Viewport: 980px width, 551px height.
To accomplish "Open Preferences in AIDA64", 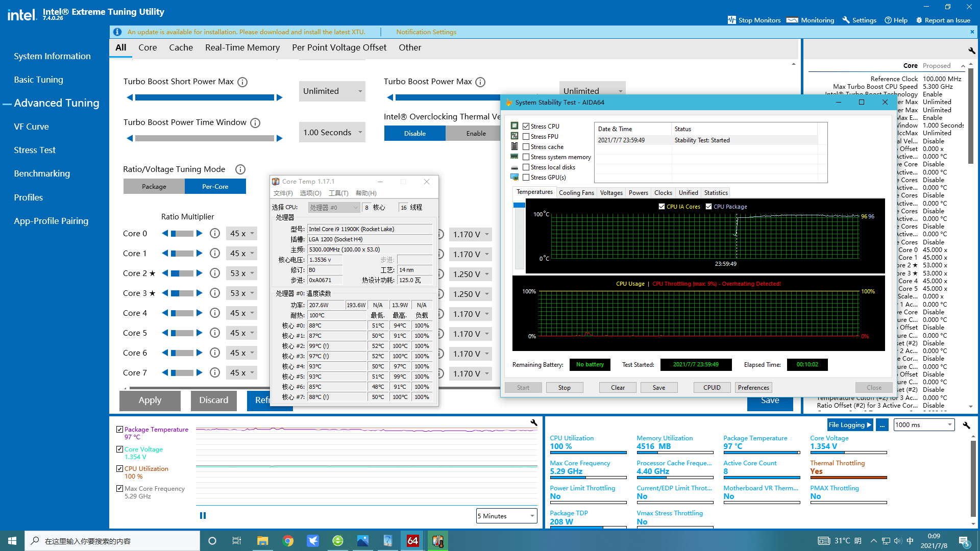I will point(753,388).
